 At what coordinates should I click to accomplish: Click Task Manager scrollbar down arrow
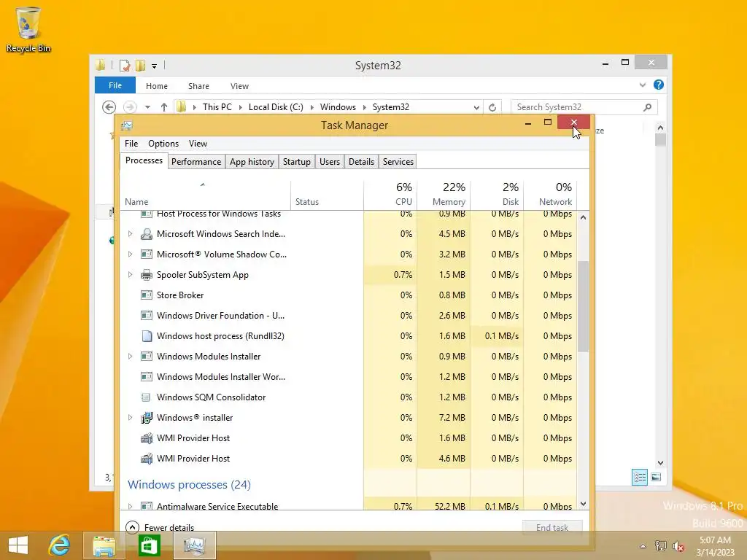click(583, 504)
